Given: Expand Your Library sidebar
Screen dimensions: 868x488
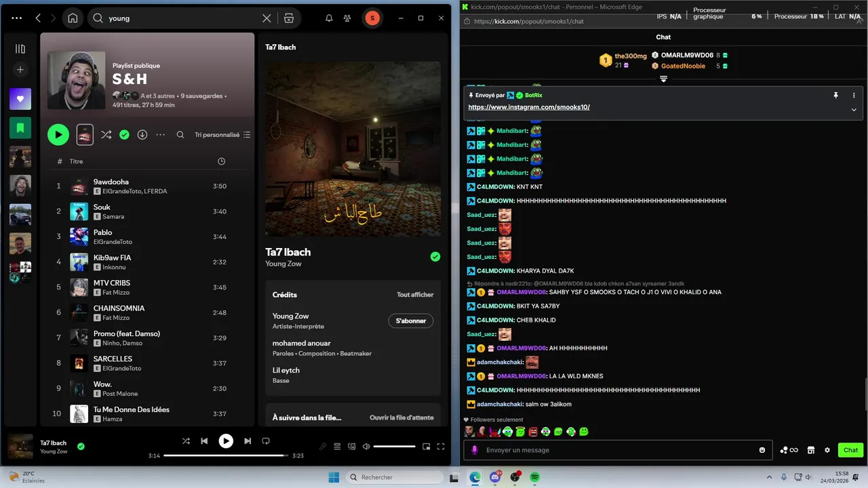Looking at the screenshot, I should [x=20, y=49].
